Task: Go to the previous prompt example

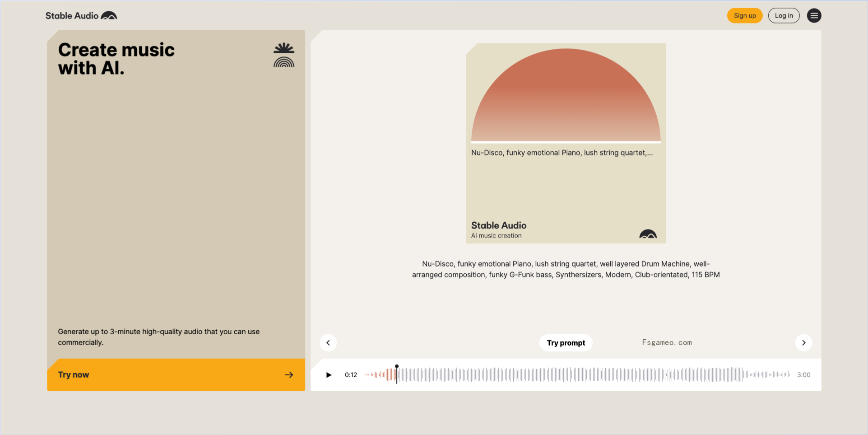Action: click(x=328, y=343)
